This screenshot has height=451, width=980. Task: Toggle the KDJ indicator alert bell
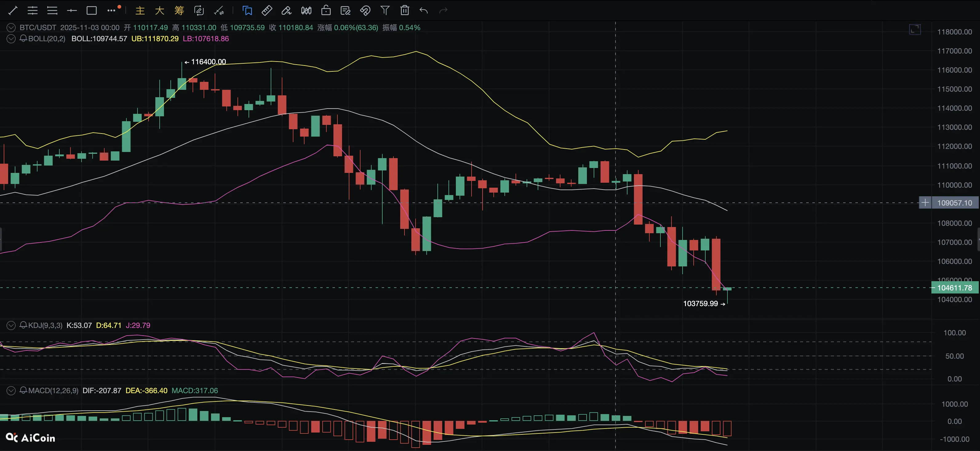coord(23,325)
